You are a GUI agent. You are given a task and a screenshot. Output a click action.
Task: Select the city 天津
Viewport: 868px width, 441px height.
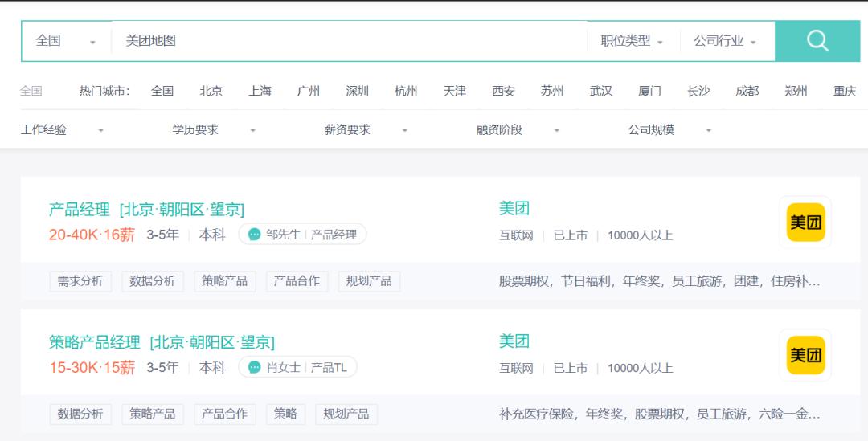click(x=454, y=92)
